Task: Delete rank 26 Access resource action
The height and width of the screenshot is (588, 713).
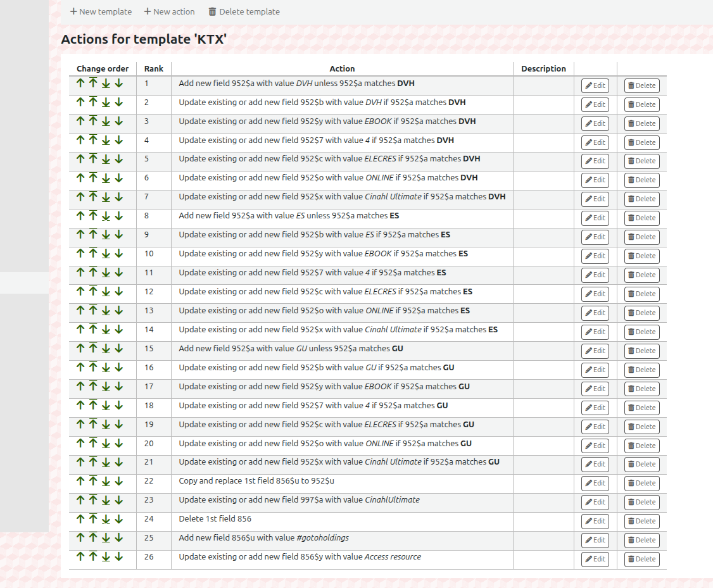Action: [x=641, y=559]
